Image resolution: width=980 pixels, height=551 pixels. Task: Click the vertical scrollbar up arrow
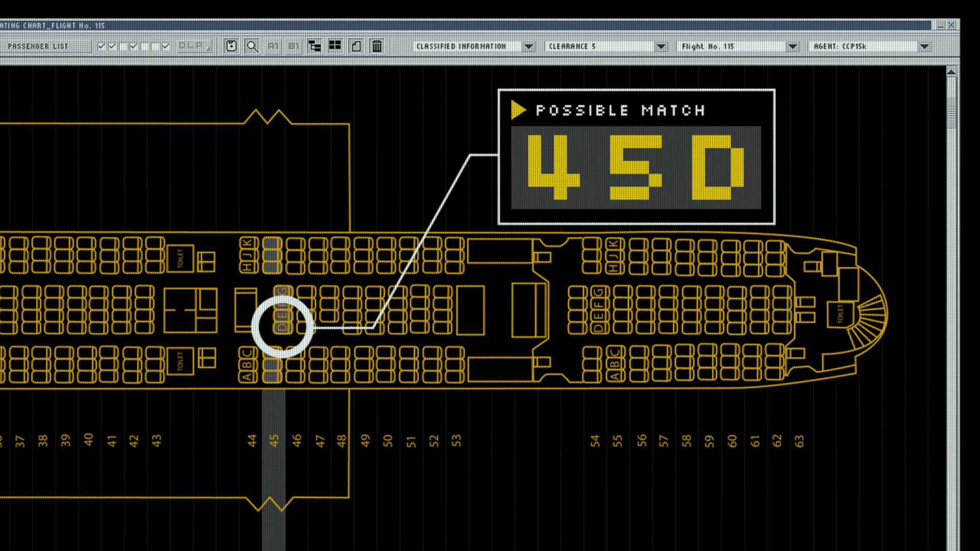[x=951, y=72]
